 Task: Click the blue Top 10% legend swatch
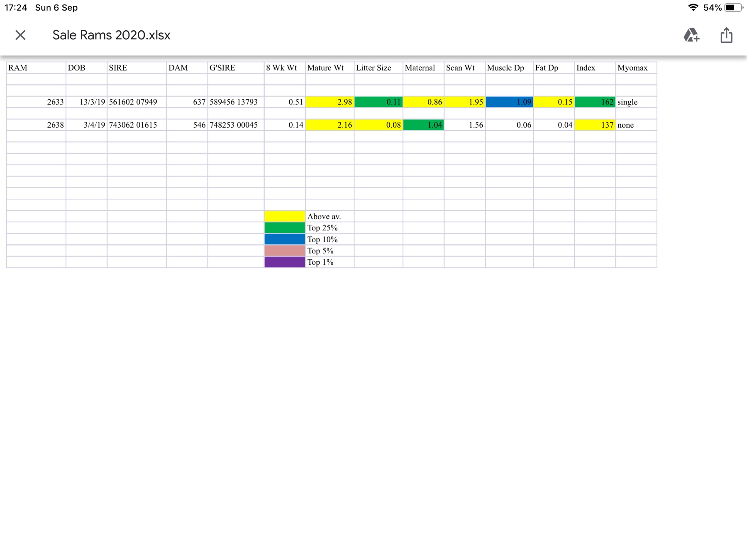tap(284, 239)
